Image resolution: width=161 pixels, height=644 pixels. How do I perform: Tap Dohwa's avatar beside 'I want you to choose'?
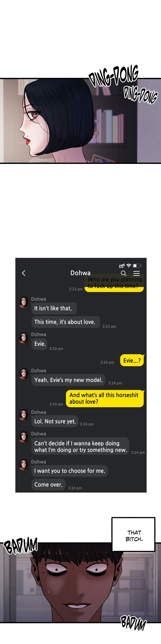[x=24, y=465]
